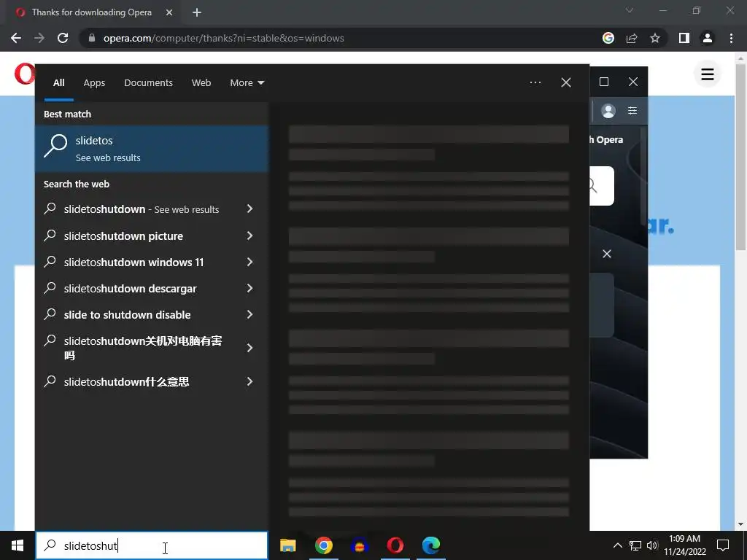
Task: Open Chrome profile avatar
Action: coord(708,38)
